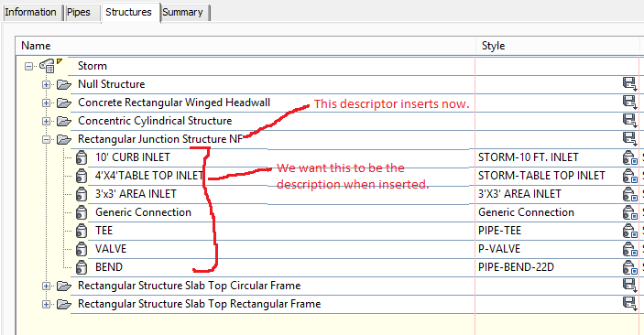Select Rectangular Structure Slab Top Rectangular Frame row
The width and height of the screenshot is (644, 335).
point(199,304)
